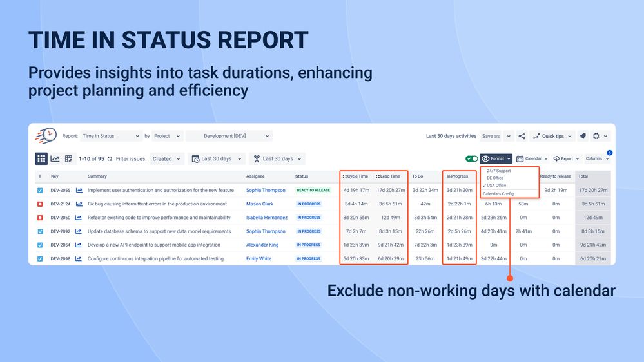Open the calendar Last 30 days range dropdown

coord(217,159)
